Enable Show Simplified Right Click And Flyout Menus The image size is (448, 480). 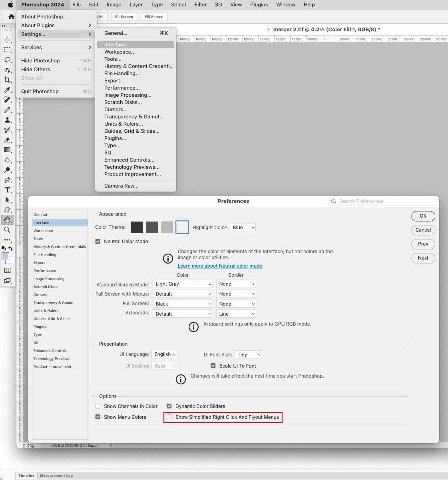click(x=169, y=417)
